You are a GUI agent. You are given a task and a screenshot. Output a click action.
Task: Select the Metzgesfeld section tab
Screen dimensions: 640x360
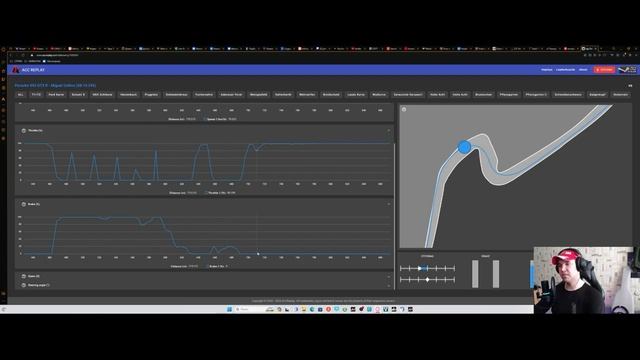[258, 94]
